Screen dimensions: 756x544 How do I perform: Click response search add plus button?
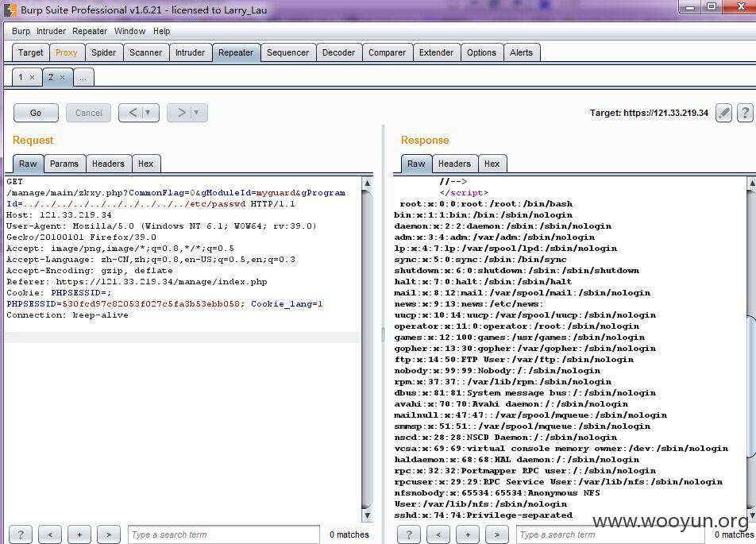click(468, 534)
